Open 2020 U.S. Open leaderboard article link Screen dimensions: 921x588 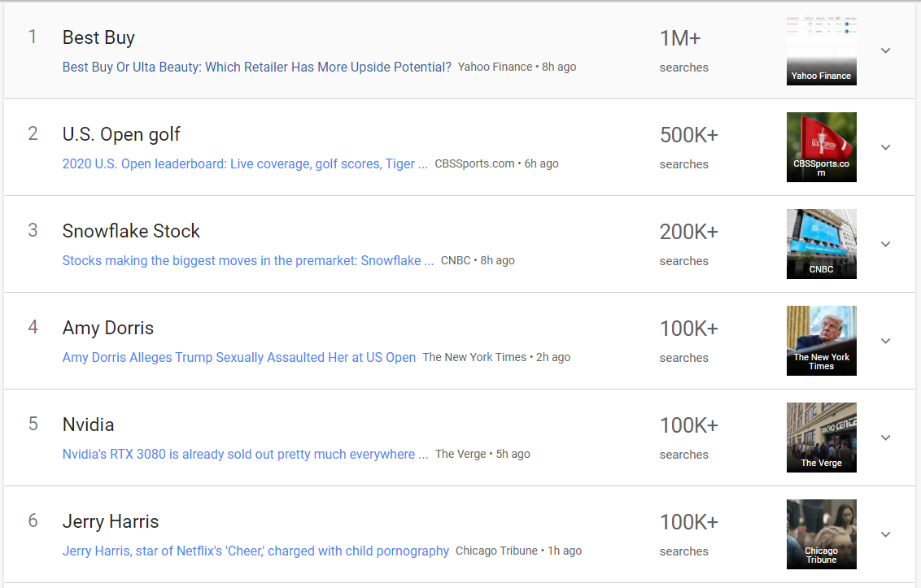(245, 164)
